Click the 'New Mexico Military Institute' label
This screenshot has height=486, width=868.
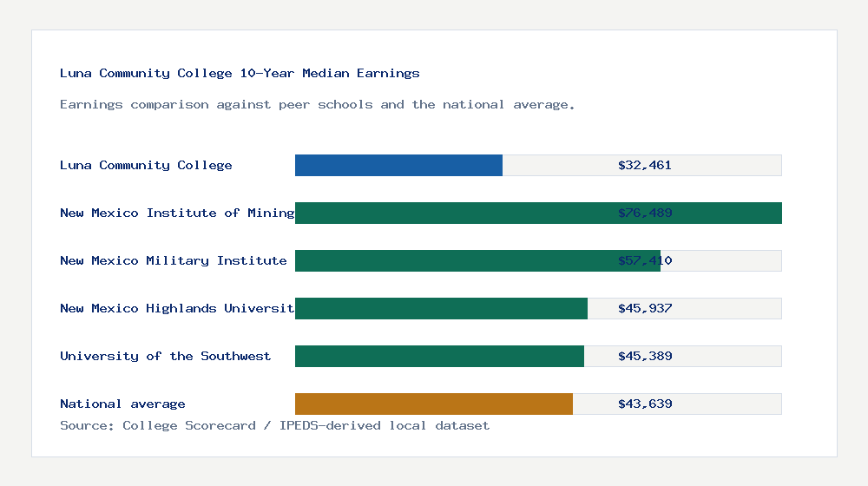click(174, 260)
